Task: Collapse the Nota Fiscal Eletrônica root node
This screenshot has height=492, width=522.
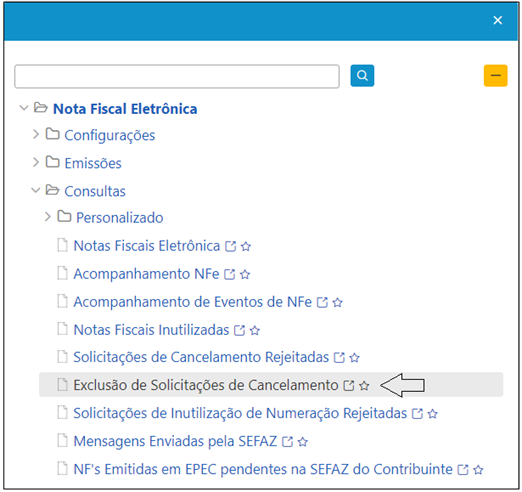Action: pyautogui.click(x=24, y=108)
